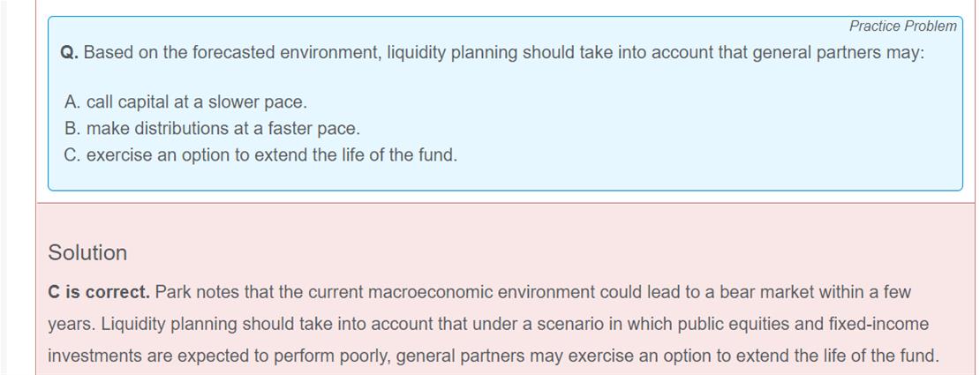The width and height of the screenshot is (980, 375).
Task: Click the bold "C is correct." text
Action: (99, 292)
